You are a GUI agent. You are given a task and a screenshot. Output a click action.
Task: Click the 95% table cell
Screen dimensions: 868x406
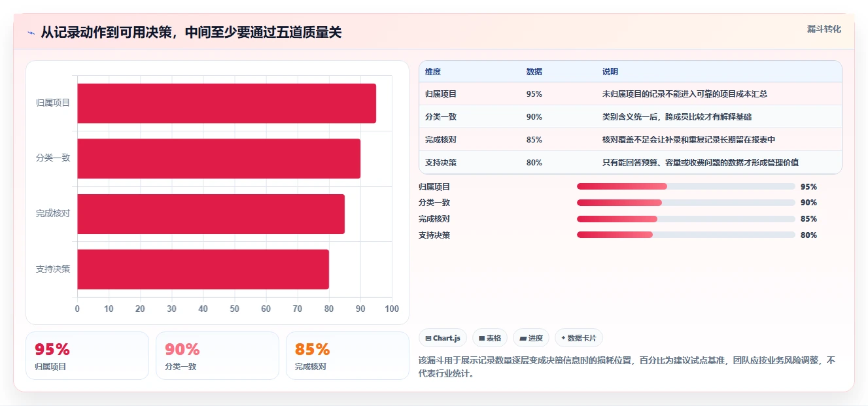tap(534, 94)
